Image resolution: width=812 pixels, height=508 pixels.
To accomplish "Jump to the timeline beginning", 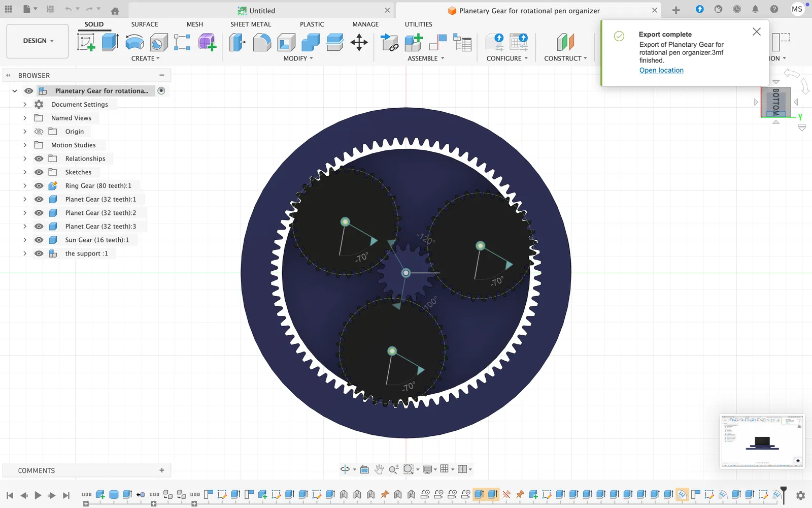I will [x=10, y=495].
